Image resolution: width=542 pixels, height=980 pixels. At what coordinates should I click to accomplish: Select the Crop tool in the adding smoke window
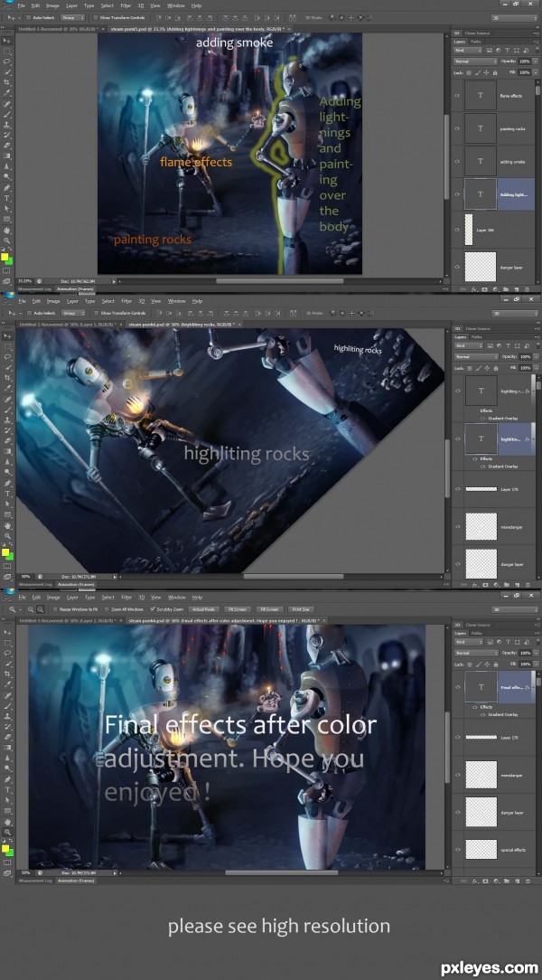(x=7, y=82)
